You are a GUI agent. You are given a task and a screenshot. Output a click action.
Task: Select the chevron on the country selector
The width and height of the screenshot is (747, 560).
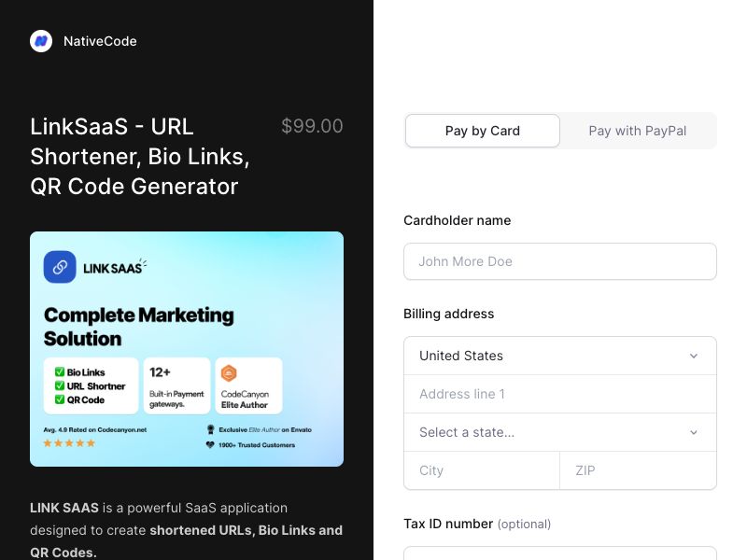(694, 356)
